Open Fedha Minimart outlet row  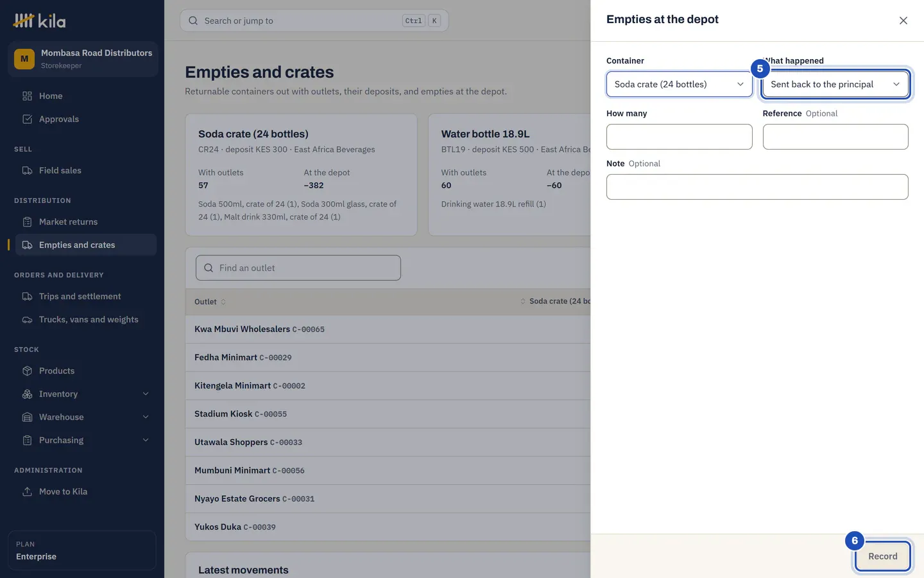pyautogui.click(x=388, y=357)
